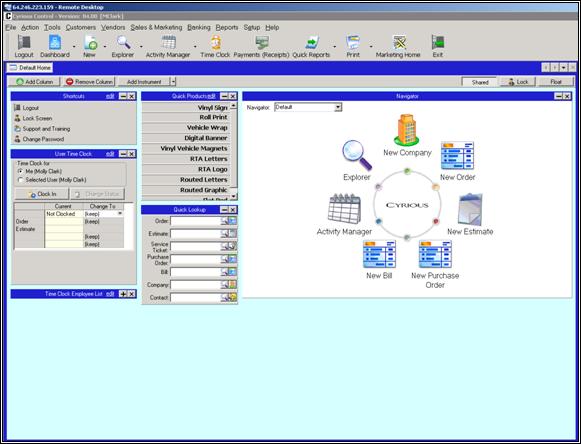Click the Add Column button
Viewport: 581px width, 444px height.
coord(34,82)
